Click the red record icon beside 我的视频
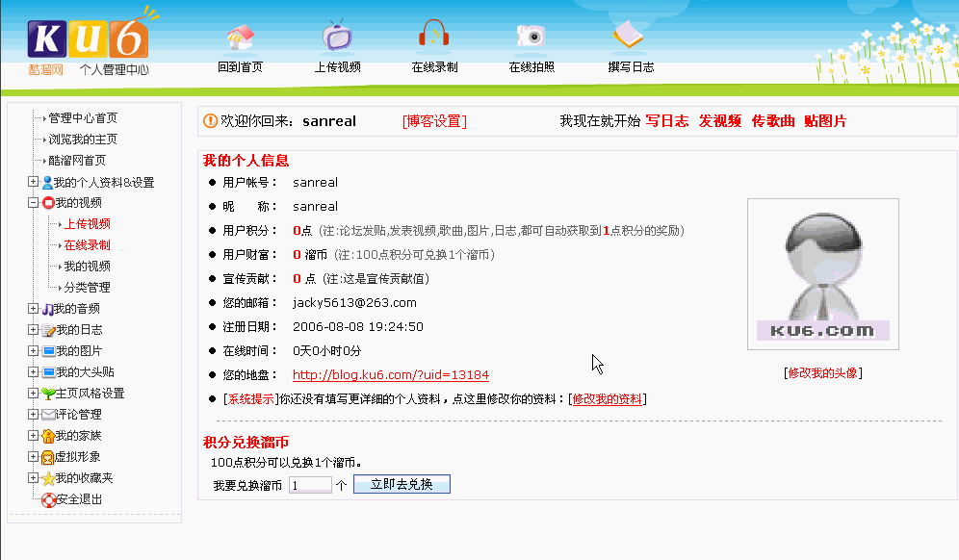959x560 pixels. coord(48,202)
